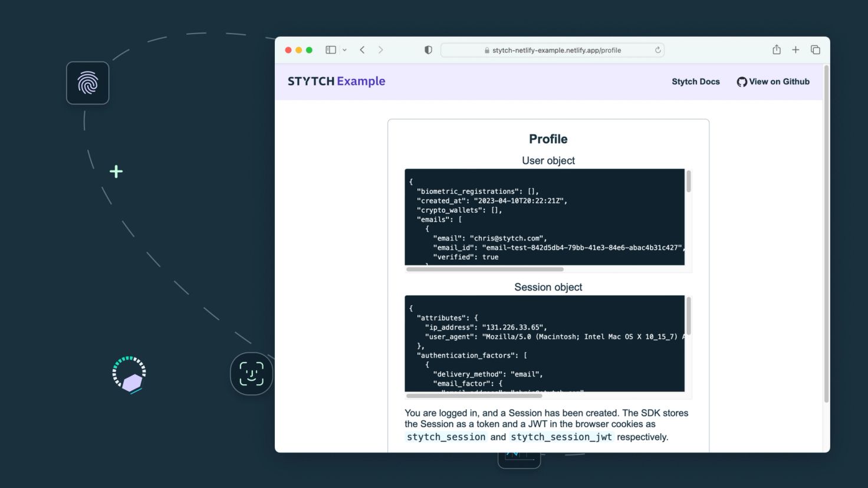
Task: Focus the address bar showing stytch-netlify-example.netlify.app/profile
Action: 553,50
